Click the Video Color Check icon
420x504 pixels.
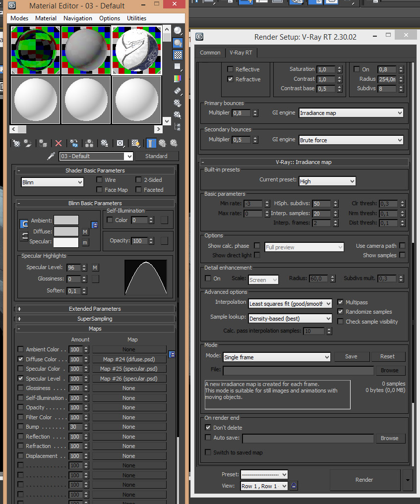pyautogui.click(x=178, y=78)
